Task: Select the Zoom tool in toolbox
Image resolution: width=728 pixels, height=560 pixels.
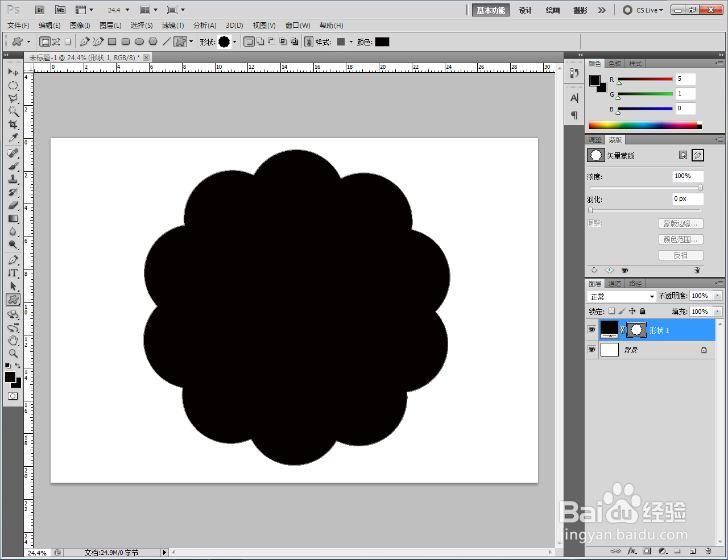Action: [13, 354]
